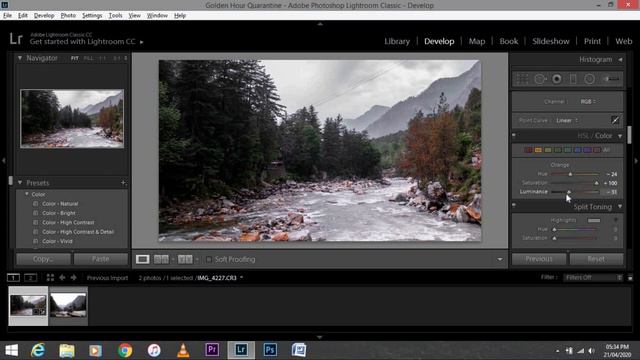Select main window display button 1
Image resolution: width=640 pixels, height=360 pixels.
pos(13,278)
